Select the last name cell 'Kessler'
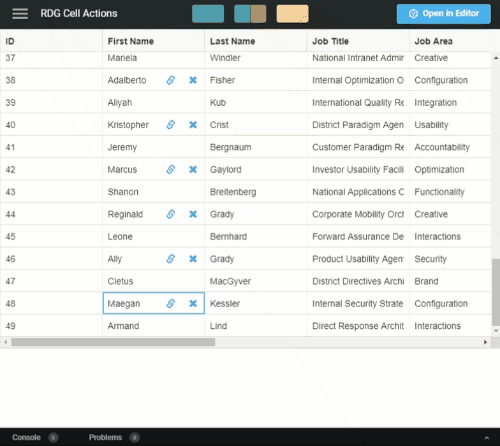Image resolution: width=500 pixels, height=446 pixels. tap(256, 303)
